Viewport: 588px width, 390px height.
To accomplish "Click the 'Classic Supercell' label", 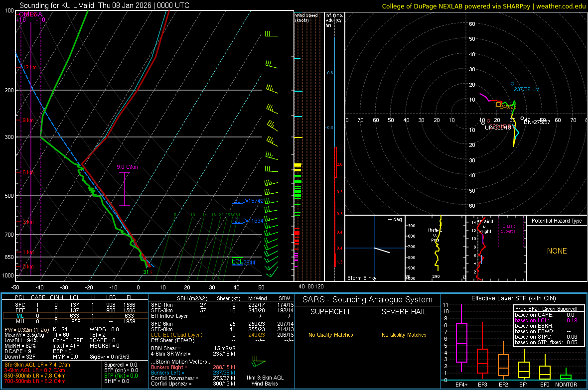I will tap(509, 229).
